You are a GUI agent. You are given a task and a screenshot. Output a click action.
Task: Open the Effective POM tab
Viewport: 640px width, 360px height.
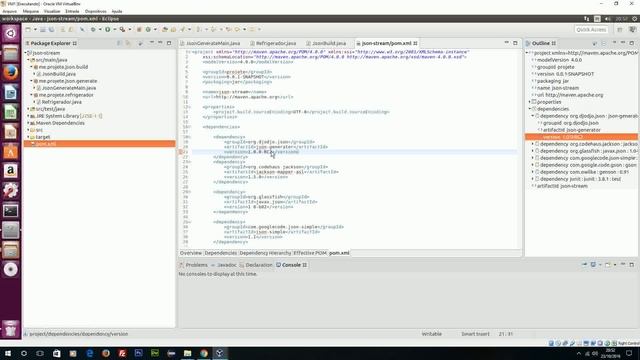tap(310, 253)
